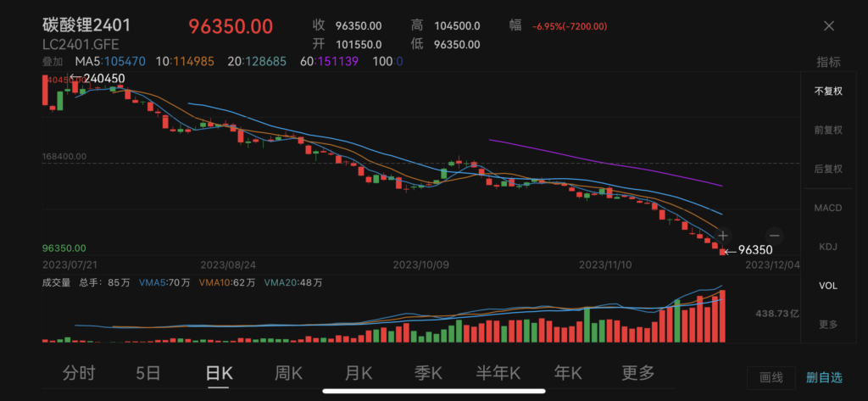This screenshot has height=401, width=868.
Task: Switch sub-chart to MACD indicator
Action: (x=828, y=208)
